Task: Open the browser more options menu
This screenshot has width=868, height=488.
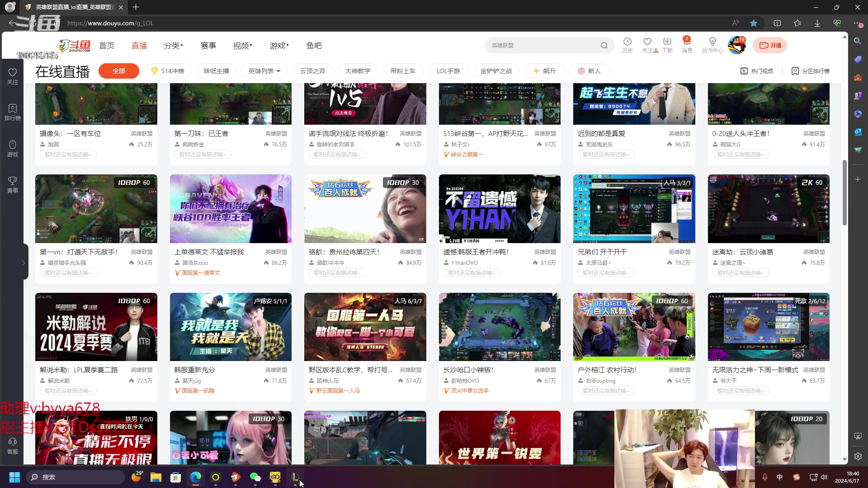Action: (858, 23)
